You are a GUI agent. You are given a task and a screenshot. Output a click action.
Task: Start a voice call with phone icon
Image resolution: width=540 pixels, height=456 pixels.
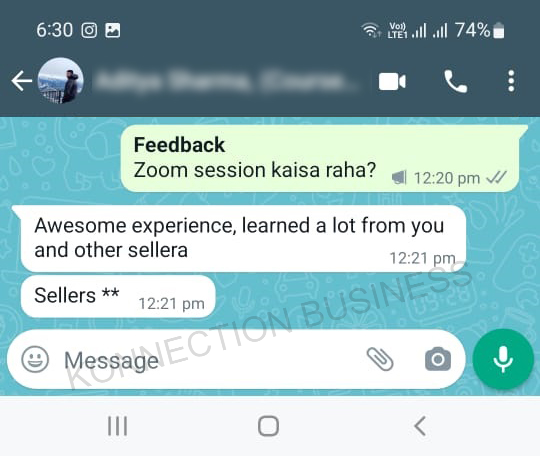click(455, 82)
